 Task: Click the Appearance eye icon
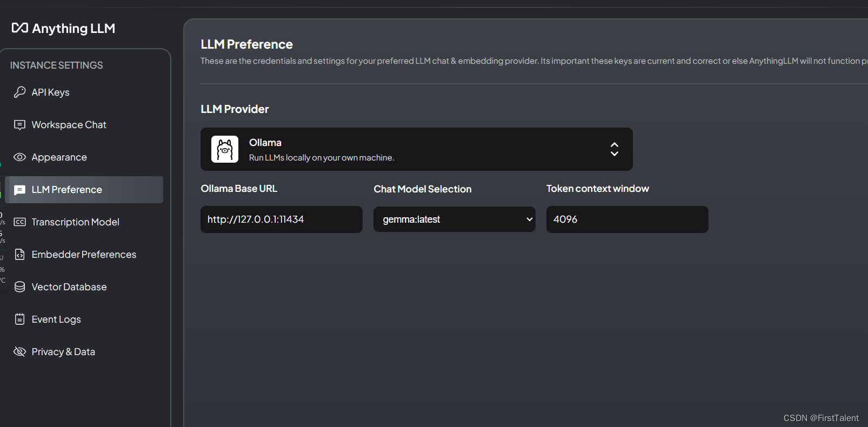[x=20, y=157]
